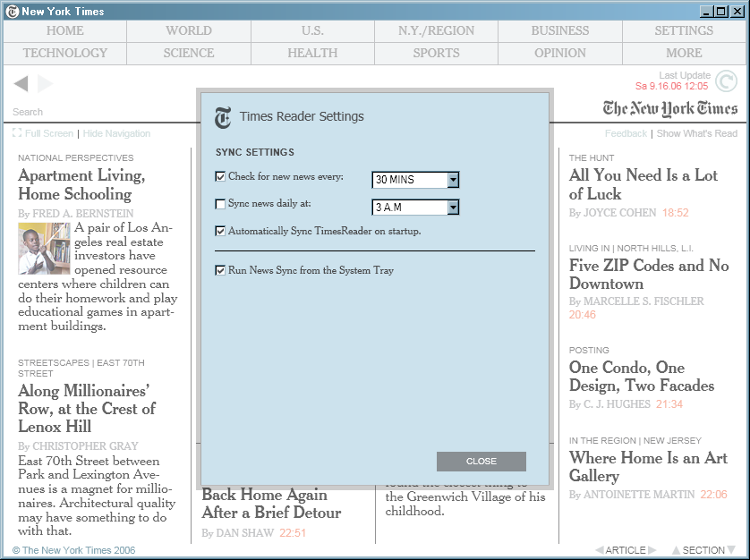This screenshot has width=750, height=560.
Task: Click the CLOSE button in settings
Action: [482, 462]
